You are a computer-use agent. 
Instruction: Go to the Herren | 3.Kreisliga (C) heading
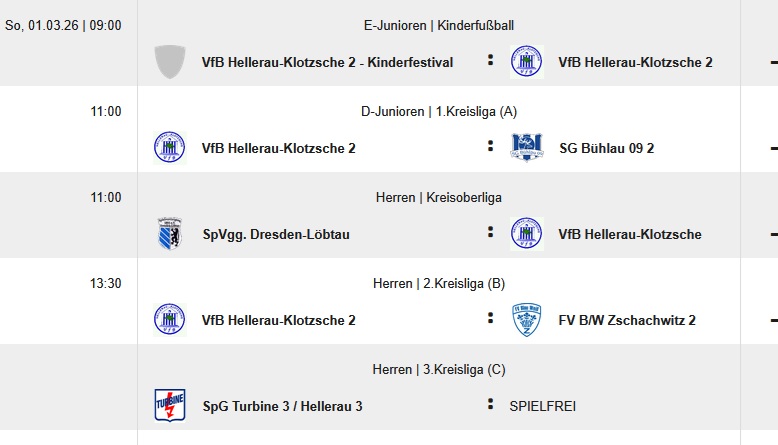439,370
